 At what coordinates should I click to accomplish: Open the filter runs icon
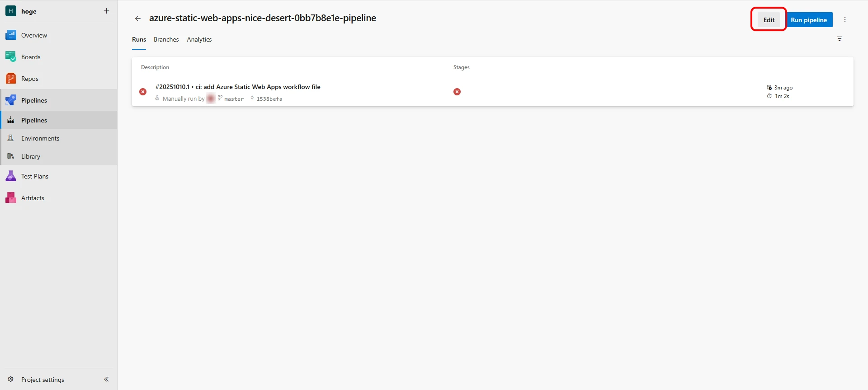pos(840,39)
